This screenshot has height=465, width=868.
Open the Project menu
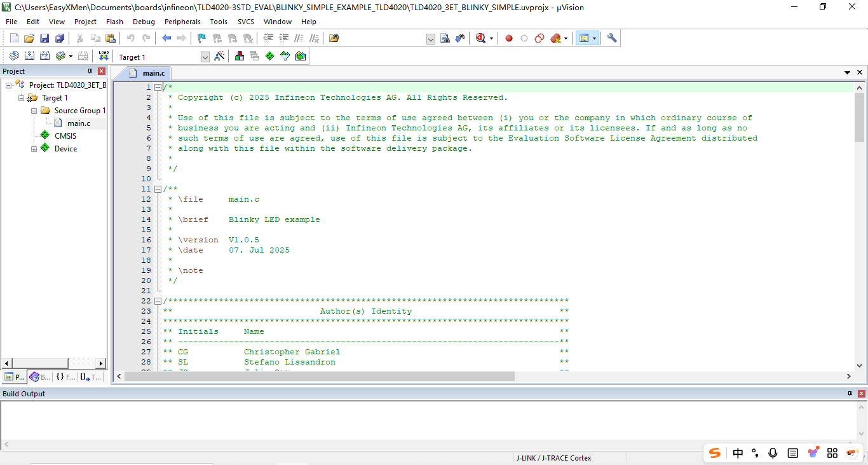(x=86, y=22)
